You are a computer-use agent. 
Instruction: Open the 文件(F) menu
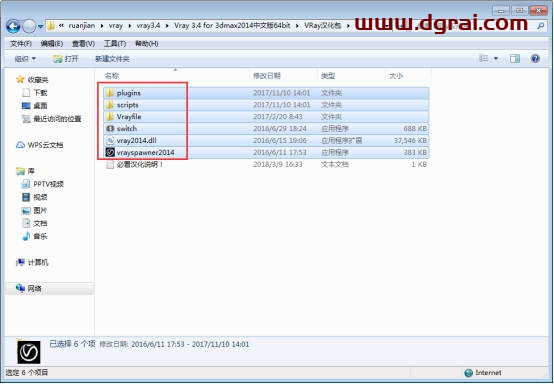(x=21, y=43)
